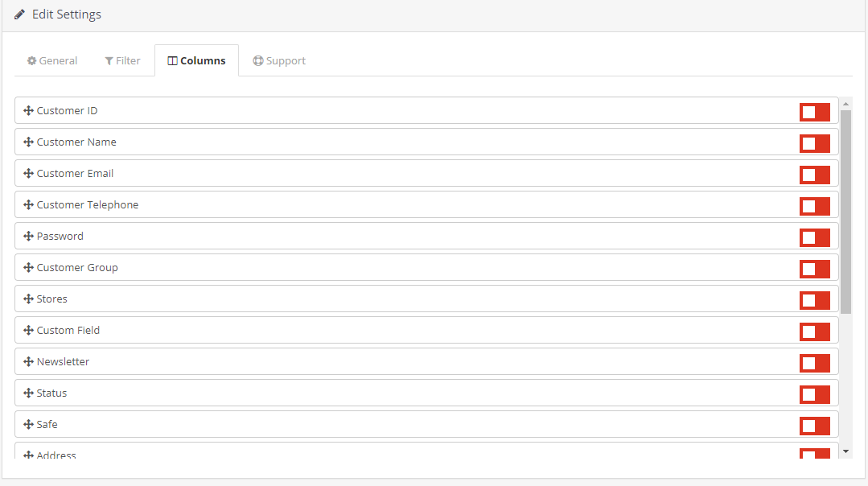868x486 pixels.
Task: Click the move handle icon for Customer Group
Action: tap(28, 267)
